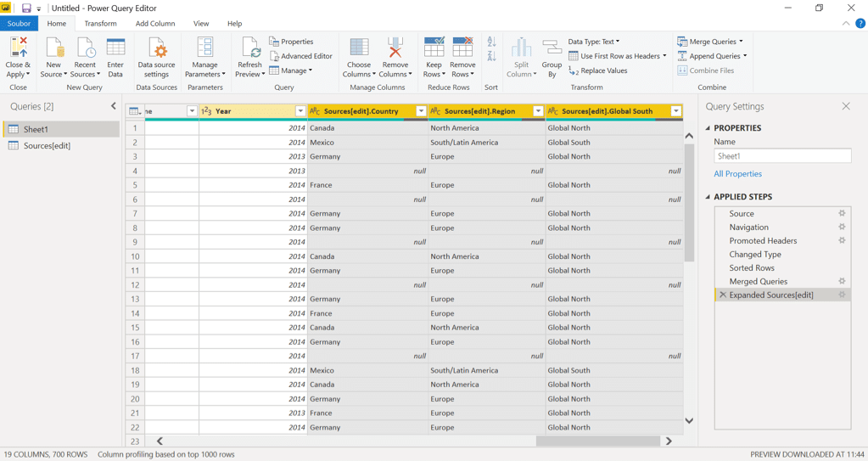Viewport: 868px width, 461px height.
Task: Open Sources[edit].Country filter dropdown
Action: 421,111
